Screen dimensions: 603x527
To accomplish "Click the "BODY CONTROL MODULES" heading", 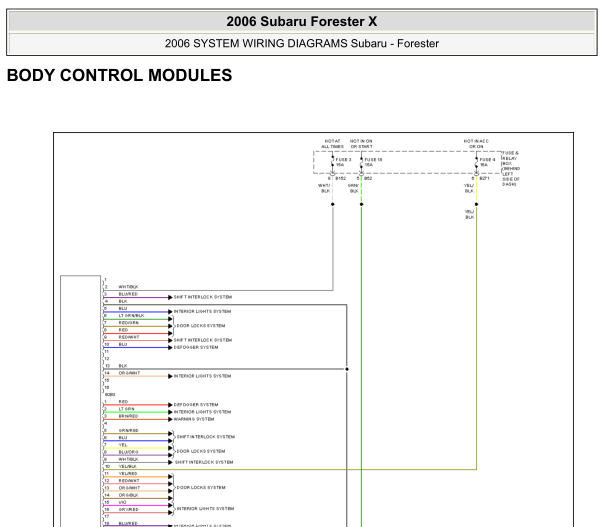I will click(120, 75).
